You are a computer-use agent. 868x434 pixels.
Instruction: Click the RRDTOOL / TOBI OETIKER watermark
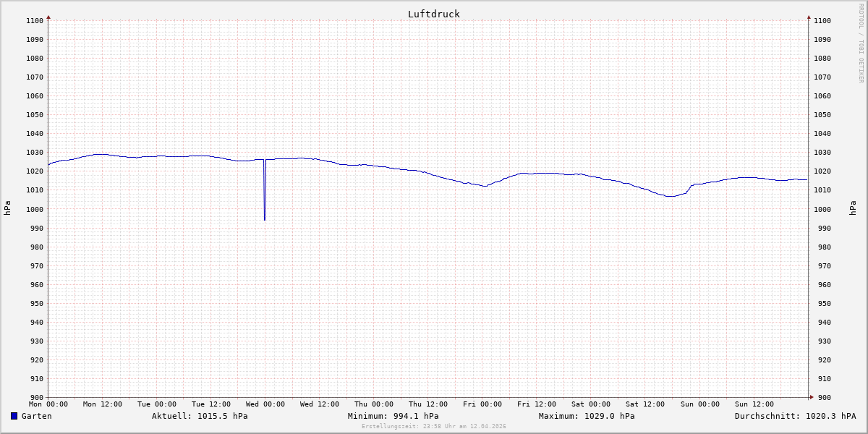pyautogui.click(x=861, y=43)
